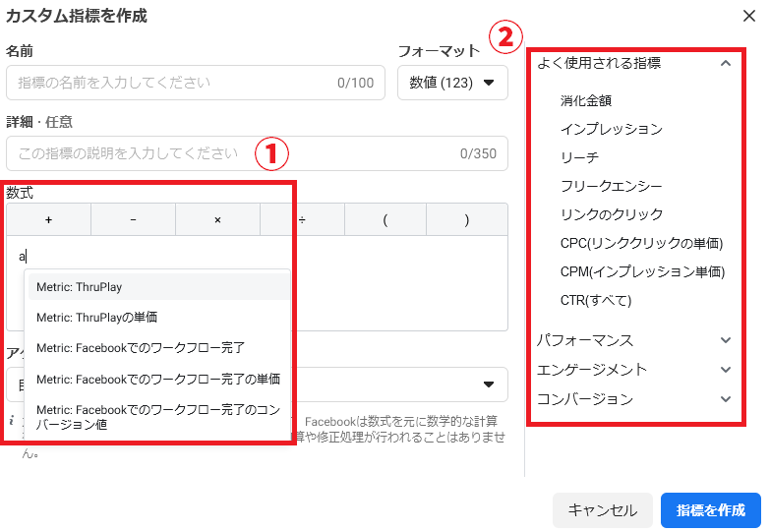Image resolution: width=770 pixels, height=532 pixels.
Task: Click the plus operator button
Action: 48,219
